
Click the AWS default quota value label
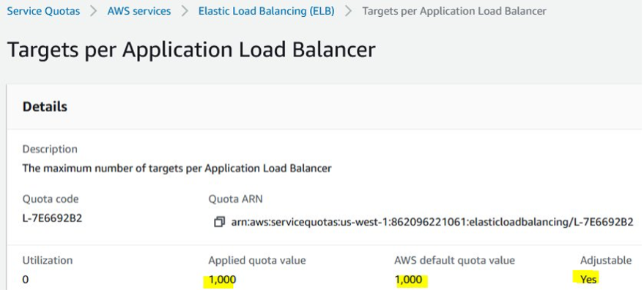point(454,260)
